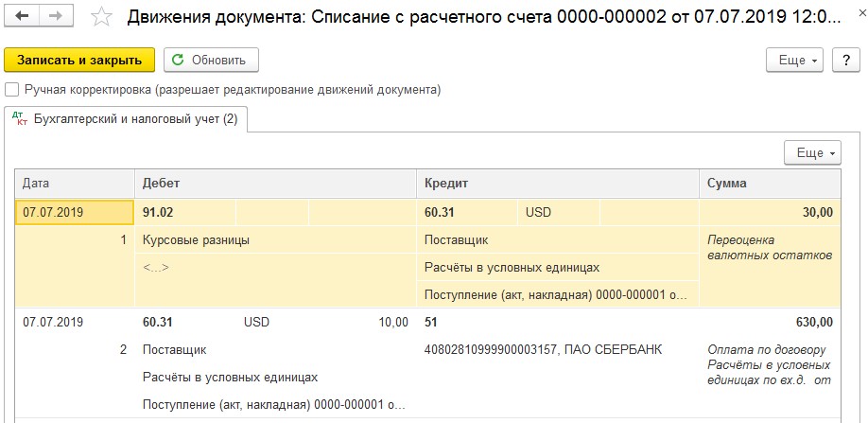Viewport: 868px width, 423px height.
Task: Click the Дебет column header
Action: [x=276, y=184]
